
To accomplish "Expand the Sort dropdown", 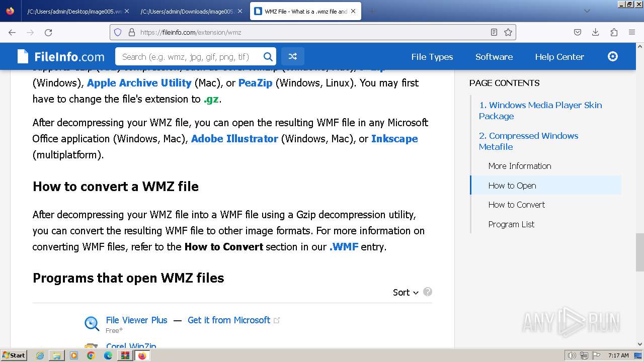I will point(406,293).
